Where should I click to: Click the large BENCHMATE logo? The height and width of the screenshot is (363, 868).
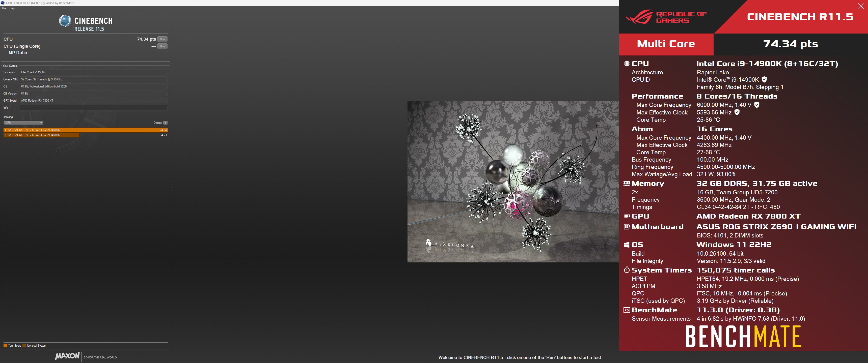click(743, 336)
